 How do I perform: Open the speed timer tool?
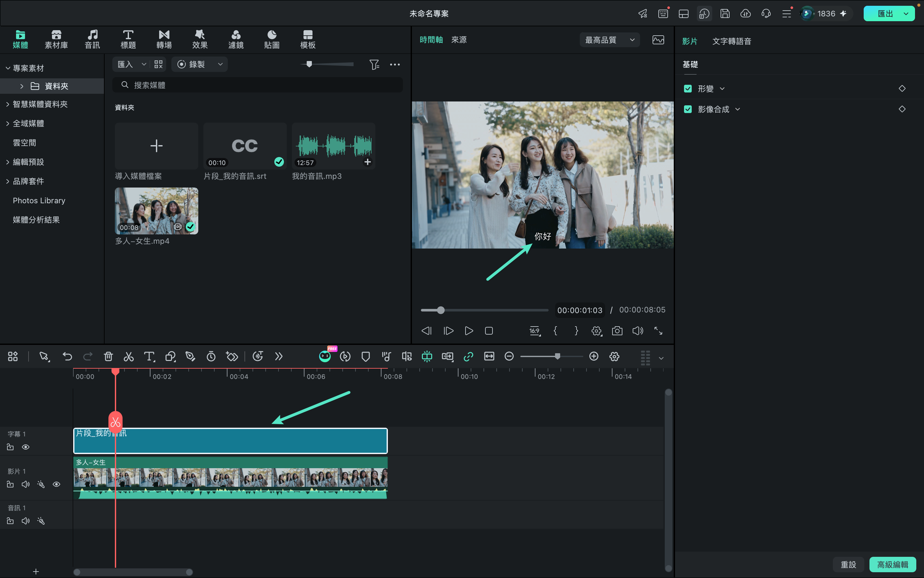(x=211, y=357)
